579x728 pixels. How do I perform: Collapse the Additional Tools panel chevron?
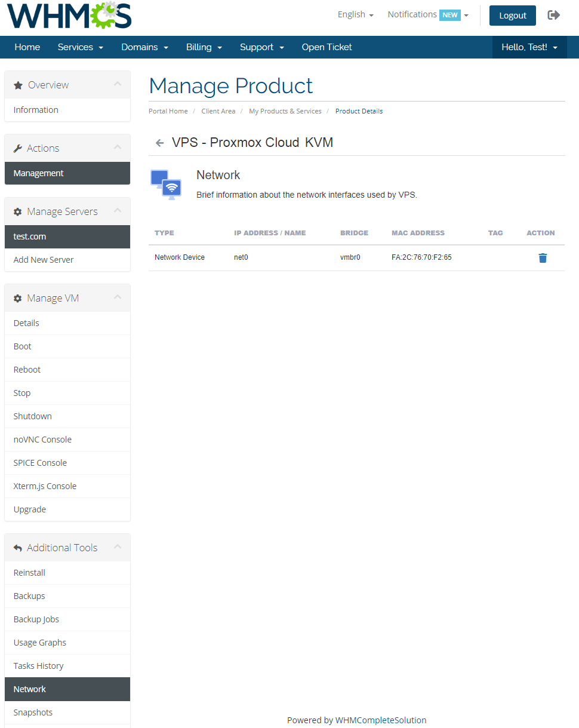[x=118, y=547]
